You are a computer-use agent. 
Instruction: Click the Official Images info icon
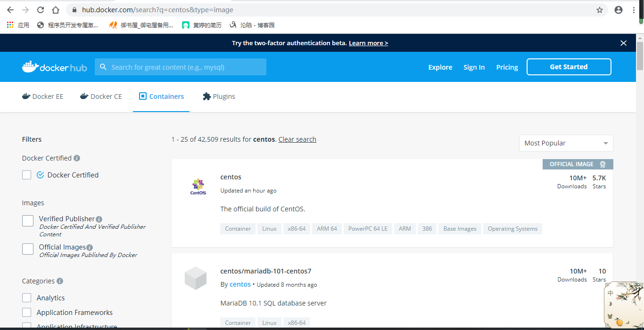coord(90,248)
